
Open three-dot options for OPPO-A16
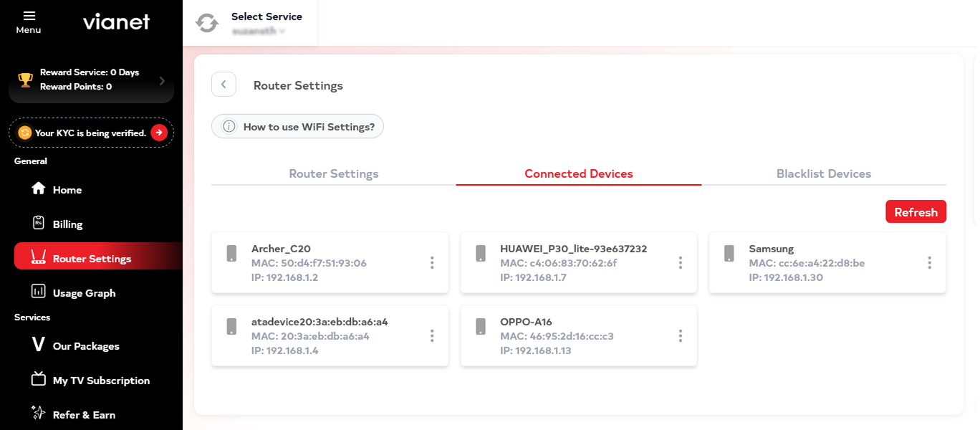click(681, 336)
